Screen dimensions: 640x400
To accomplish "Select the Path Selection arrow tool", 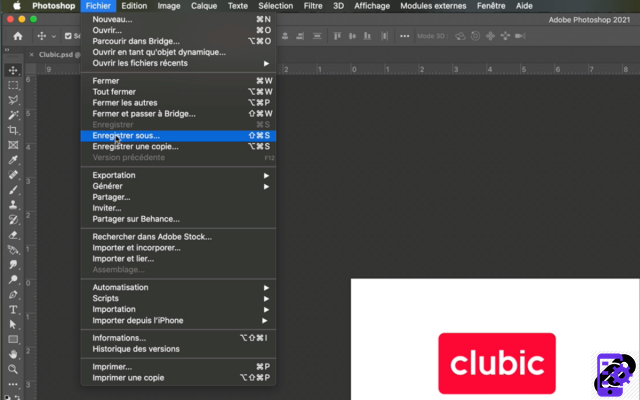I will pyautogui.click(x=13, y=324).
